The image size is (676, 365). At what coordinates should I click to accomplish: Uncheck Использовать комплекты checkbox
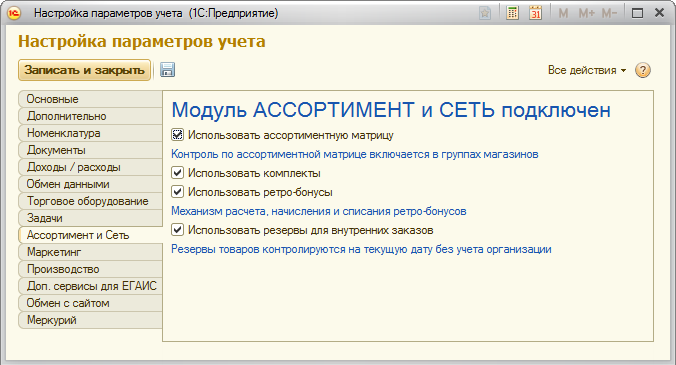pos(177,173)
